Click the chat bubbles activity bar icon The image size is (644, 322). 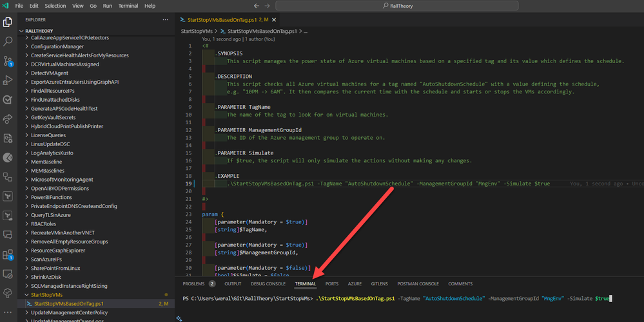pos(7,235)
